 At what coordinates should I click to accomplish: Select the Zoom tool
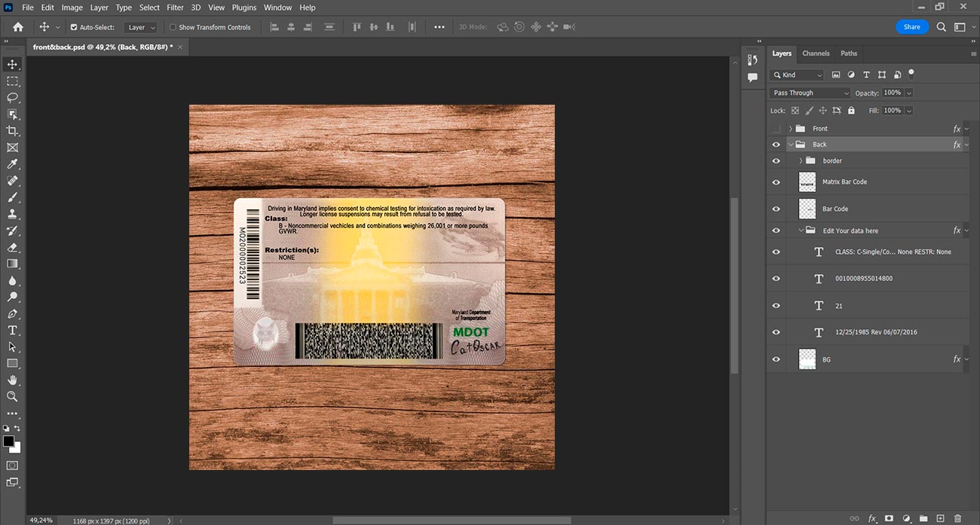click(12, 396)
